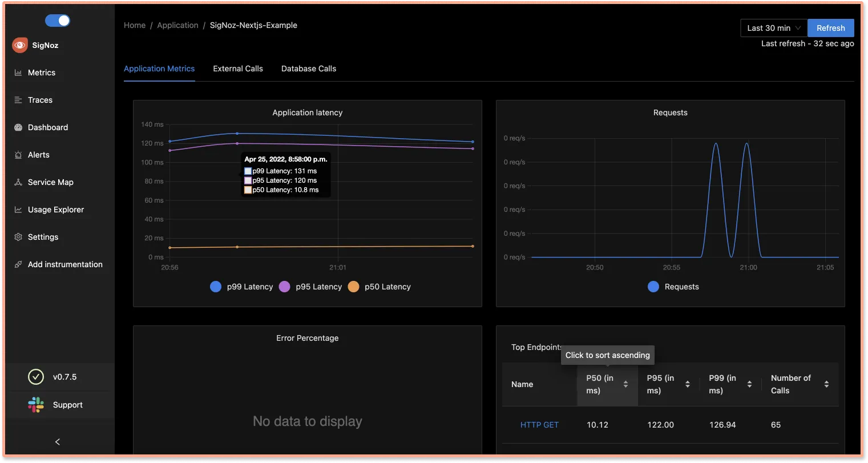Click the 122.00 P95 value cell
Screen dimensions: 868x463
click(660, 425)
